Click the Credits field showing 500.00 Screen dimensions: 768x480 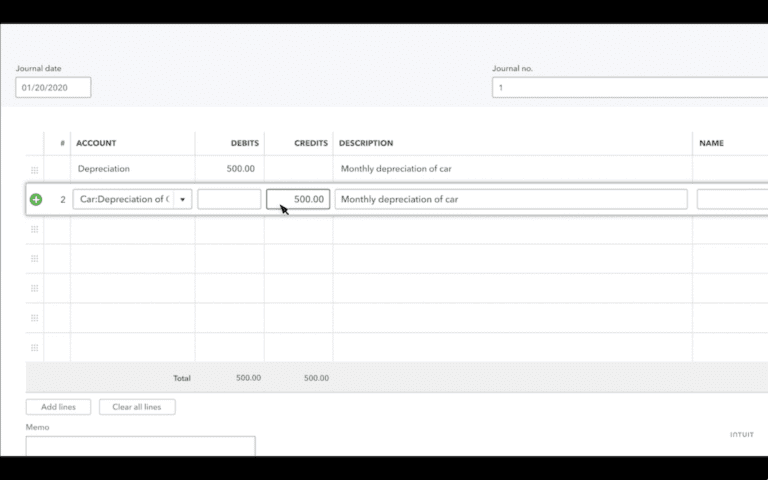point(298,199)
